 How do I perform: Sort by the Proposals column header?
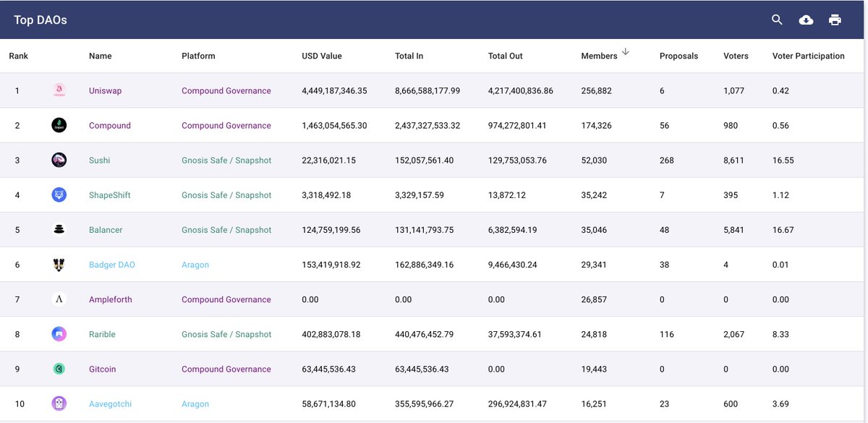click(678, 56)
